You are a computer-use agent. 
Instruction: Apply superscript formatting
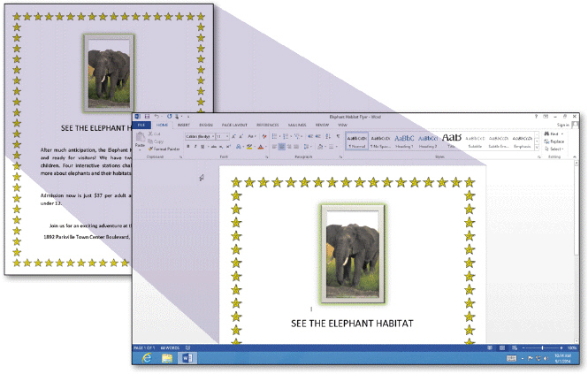coord(228,147)
